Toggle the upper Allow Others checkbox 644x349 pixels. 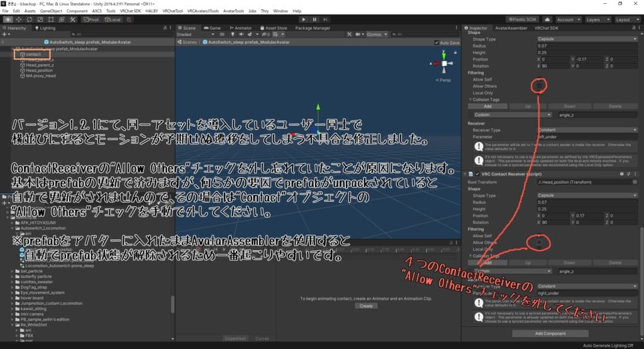(539, 86)
